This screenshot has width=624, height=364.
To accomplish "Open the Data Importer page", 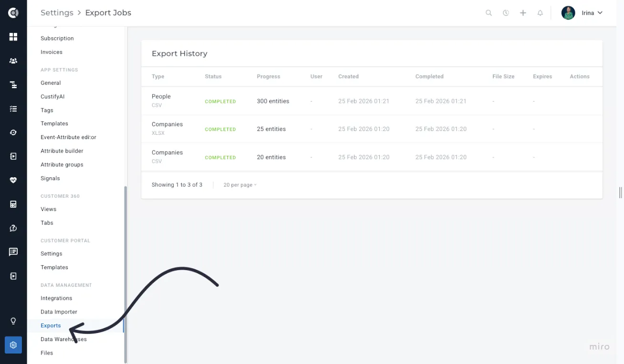I will tap(59, 312).
